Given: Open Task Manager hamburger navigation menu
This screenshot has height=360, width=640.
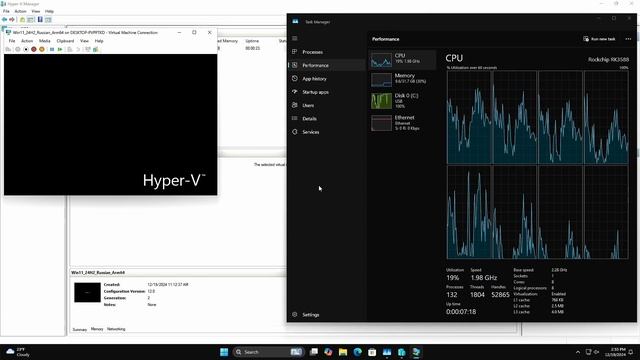Looking at the screenshot, I should (x=295, y=38).
